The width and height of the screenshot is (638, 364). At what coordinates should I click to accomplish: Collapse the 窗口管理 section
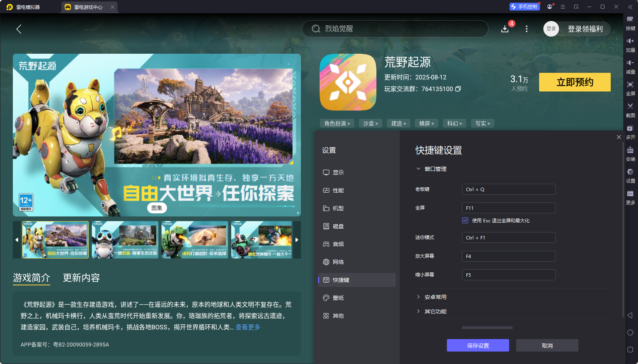point(418,169)
